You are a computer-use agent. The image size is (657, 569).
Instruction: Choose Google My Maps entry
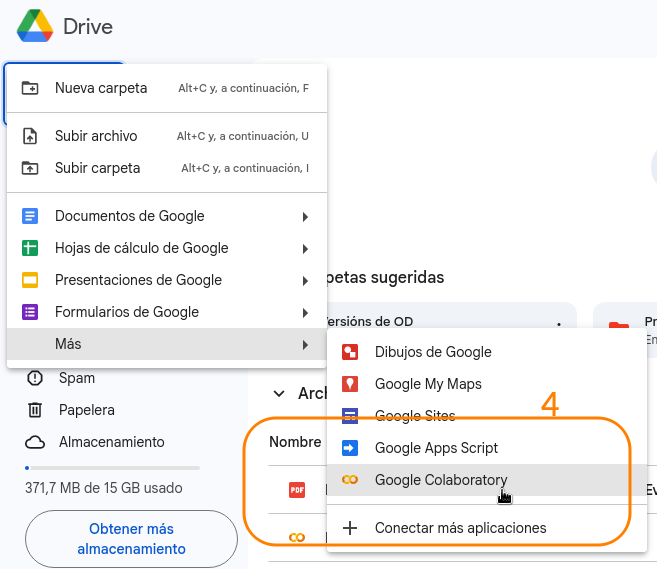[487, 384]
